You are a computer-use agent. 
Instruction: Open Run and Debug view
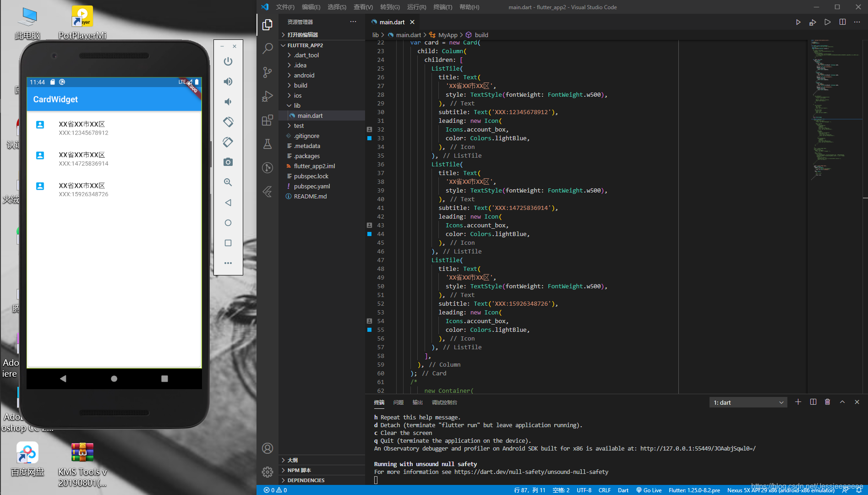point(267,96)
